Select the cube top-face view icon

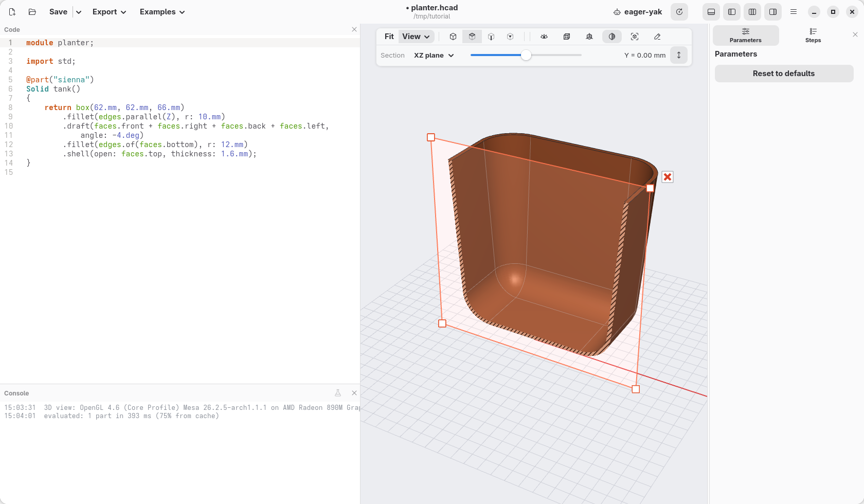(472, 37)
